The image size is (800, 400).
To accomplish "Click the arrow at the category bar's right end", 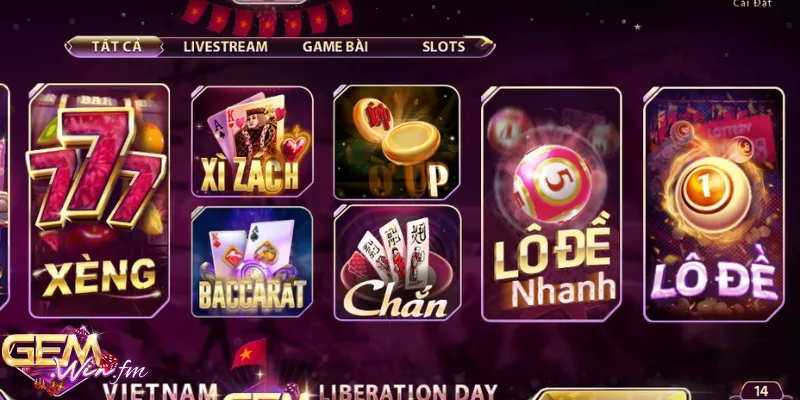I will [485, 43].
